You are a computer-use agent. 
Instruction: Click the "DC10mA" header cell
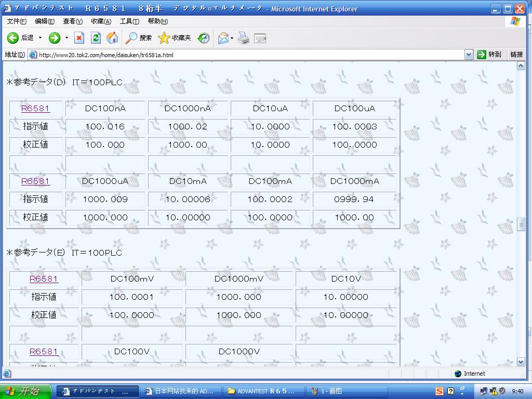point(188,181)
